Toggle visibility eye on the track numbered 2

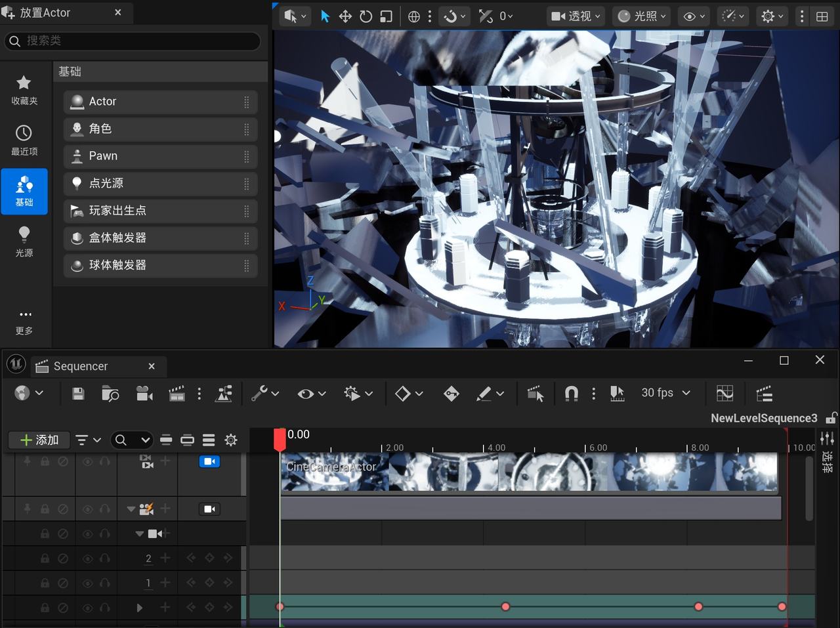pos(87,558)
